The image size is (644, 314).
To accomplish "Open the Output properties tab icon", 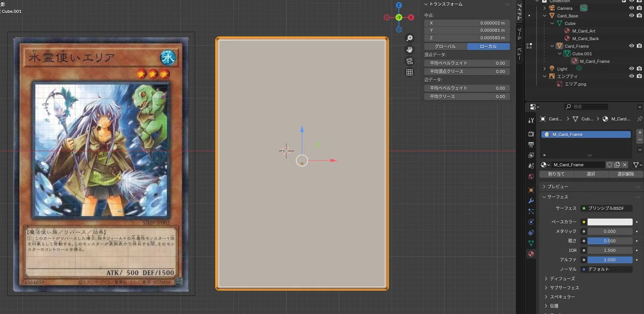I will tap(531, 144).
